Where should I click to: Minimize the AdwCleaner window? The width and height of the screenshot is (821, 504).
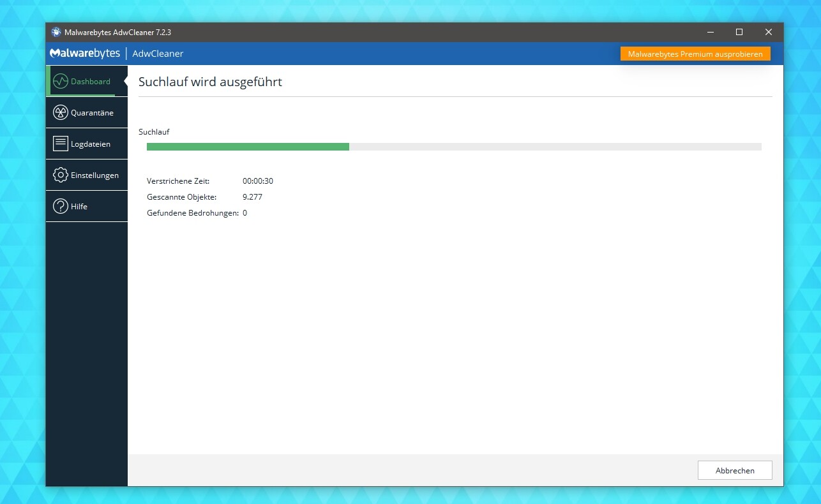tap(710, 32)
